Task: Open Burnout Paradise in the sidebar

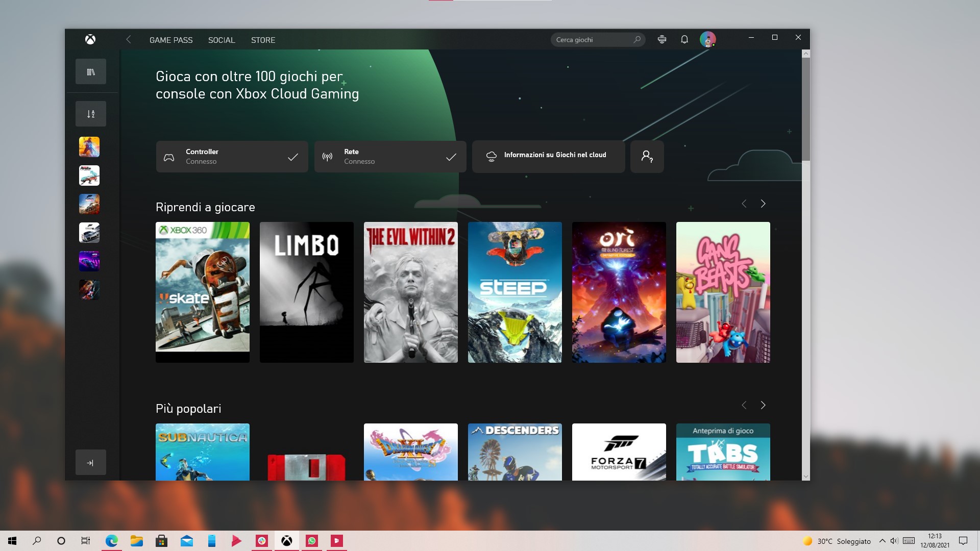Action: pos(89,176)
